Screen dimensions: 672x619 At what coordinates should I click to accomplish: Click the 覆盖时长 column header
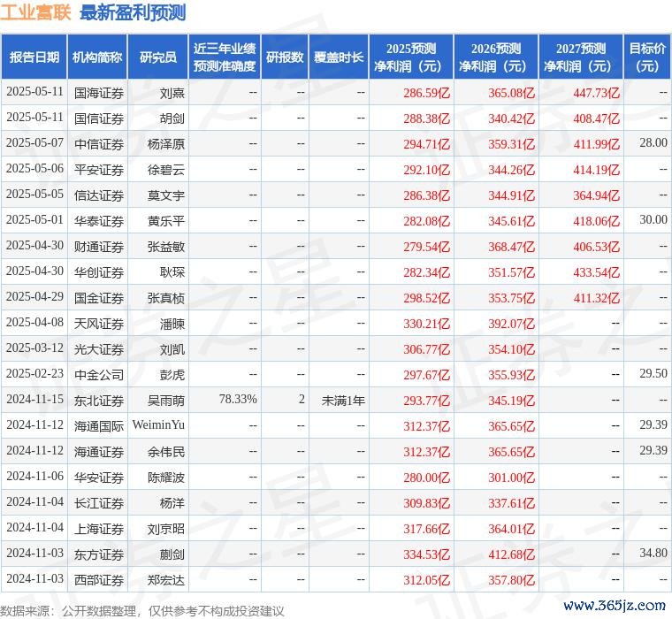339,57
